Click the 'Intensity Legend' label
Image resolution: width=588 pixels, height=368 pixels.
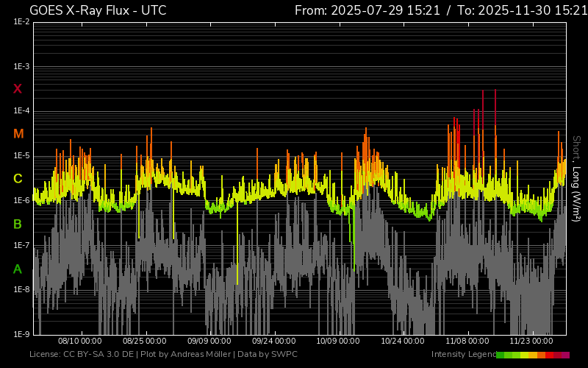(x=464, y=354)
